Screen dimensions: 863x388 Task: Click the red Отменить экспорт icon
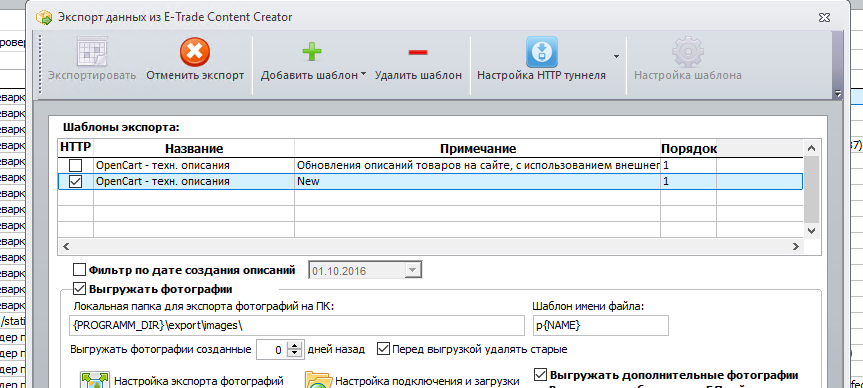point(195,53)
